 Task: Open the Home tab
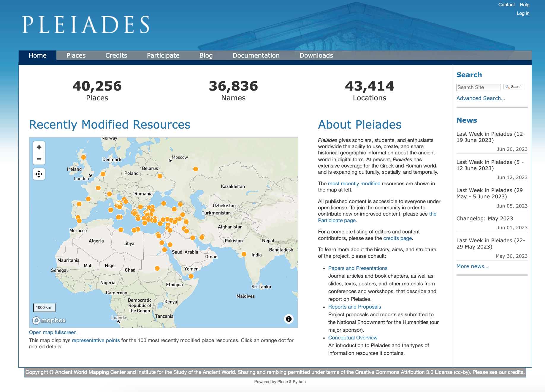click(x=37, y=56)
